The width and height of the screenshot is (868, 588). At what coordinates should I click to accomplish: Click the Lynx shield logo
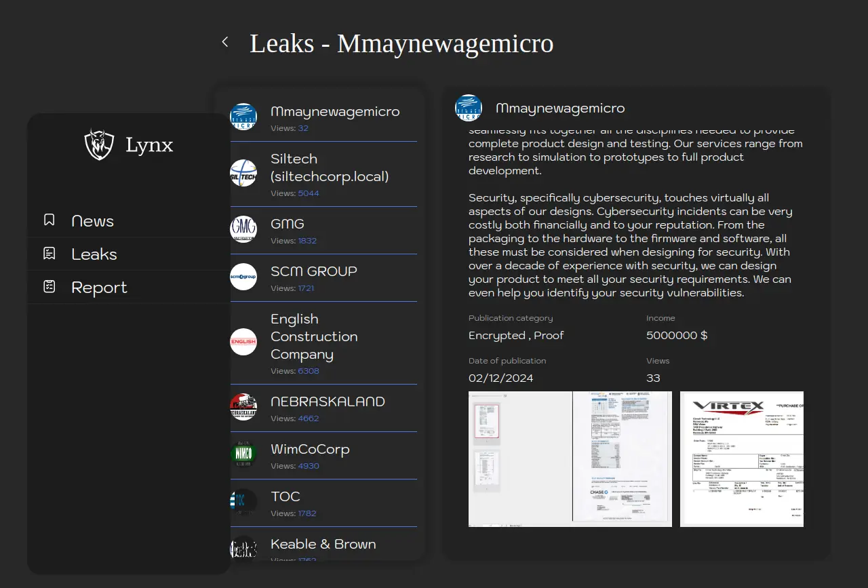tap(99, 144)
